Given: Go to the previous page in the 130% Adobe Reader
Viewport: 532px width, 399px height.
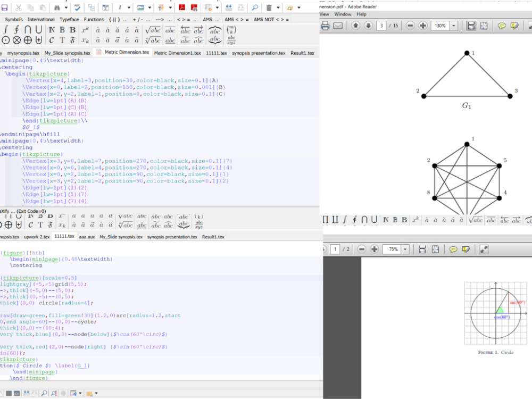Looking at the screenshot, I should pos(355,26).
